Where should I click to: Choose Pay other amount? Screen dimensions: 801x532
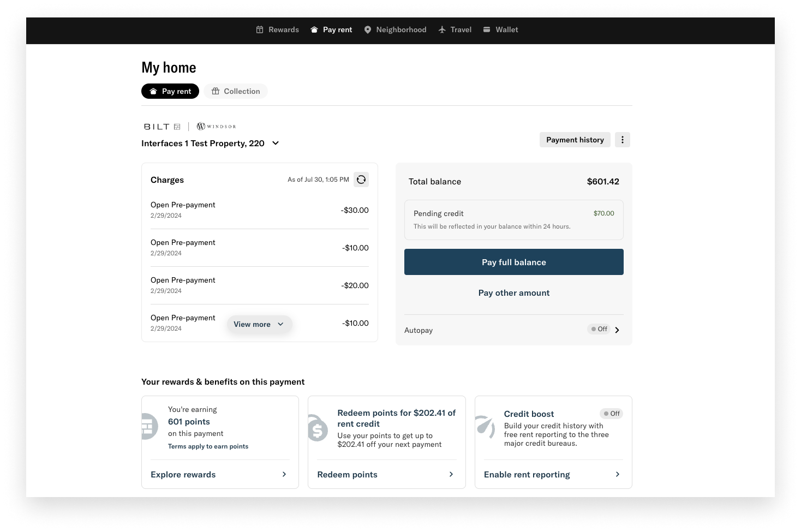[x=513, y=292]
